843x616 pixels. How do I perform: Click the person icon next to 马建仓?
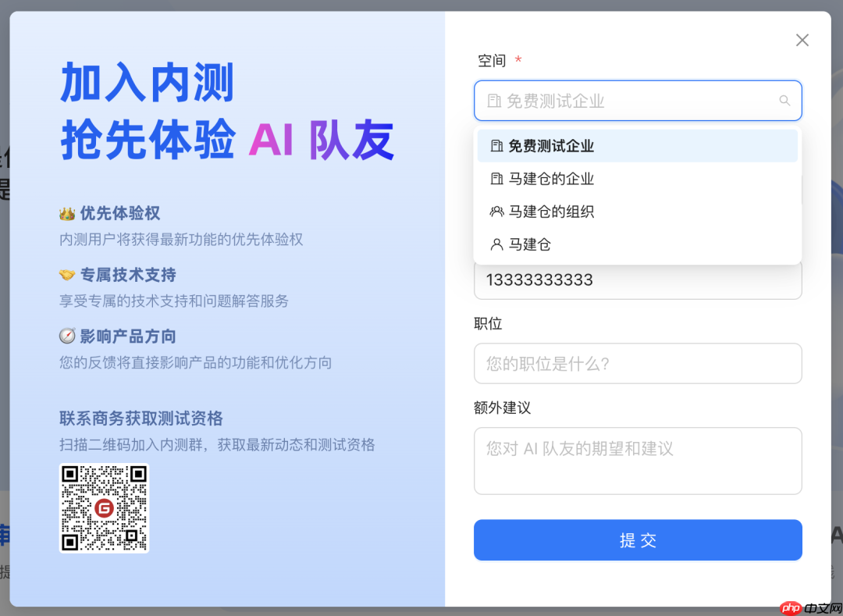[496, 244]
